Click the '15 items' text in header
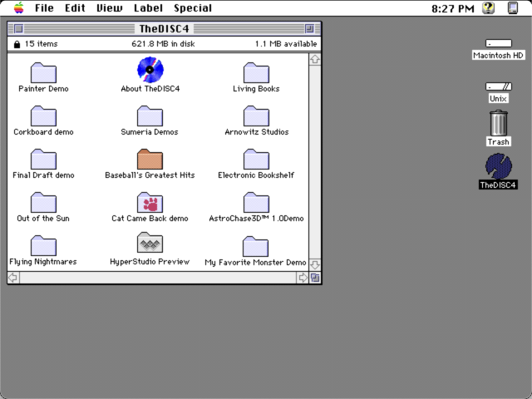Image resolution: width=532 pixels, height=399 pixels. click(x=41, y=44)
